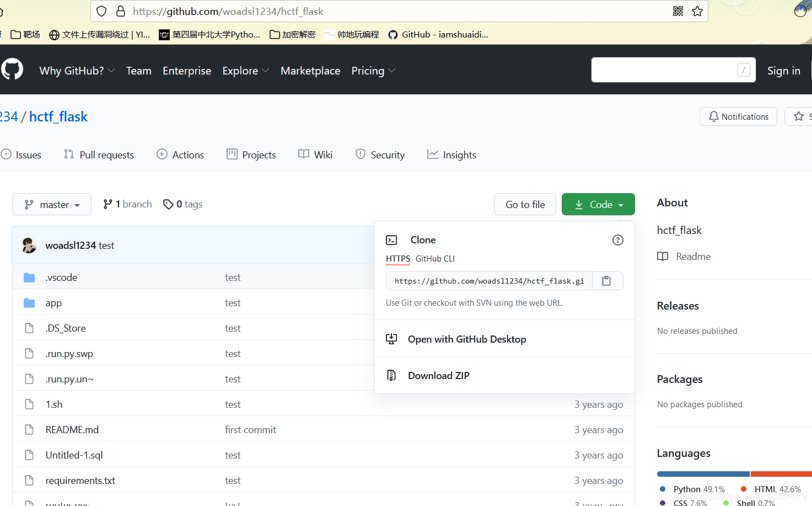Open the 靶场 bookmark folder
This screenshot has height=506, width=812.
(x=25, y=34)
